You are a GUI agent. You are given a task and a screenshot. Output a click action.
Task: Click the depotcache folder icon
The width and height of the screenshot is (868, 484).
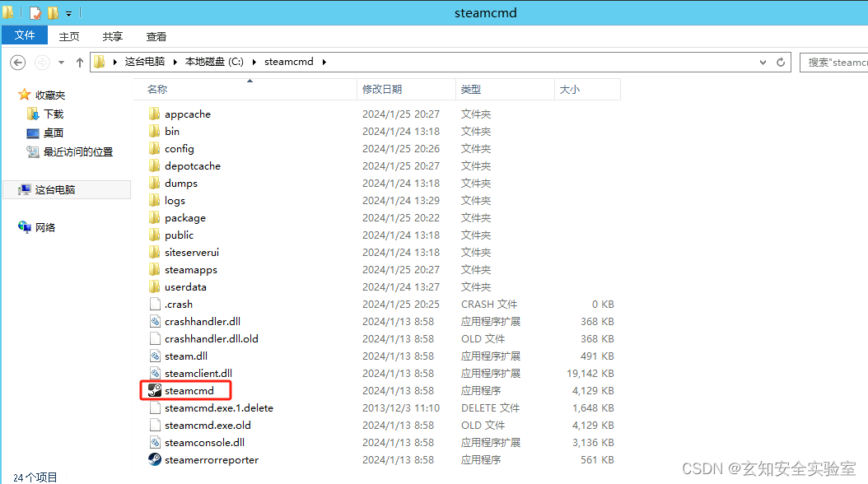155,165
